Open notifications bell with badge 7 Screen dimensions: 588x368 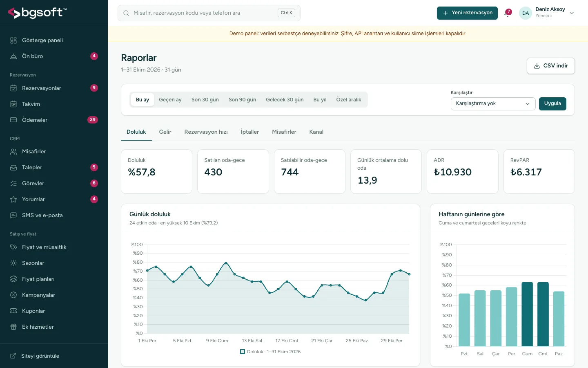click(508, 13)
